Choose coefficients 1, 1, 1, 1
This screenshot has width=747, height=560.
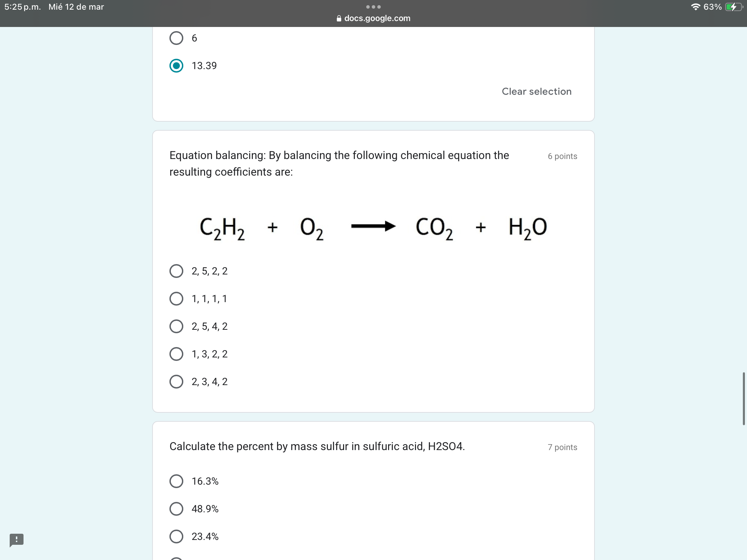click(176, 298)
